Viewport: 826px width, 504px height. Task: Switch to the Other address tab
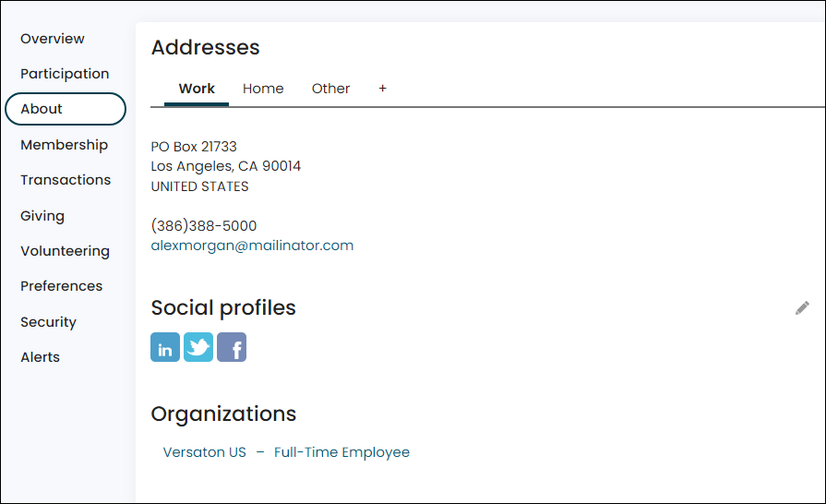(330, 89)
